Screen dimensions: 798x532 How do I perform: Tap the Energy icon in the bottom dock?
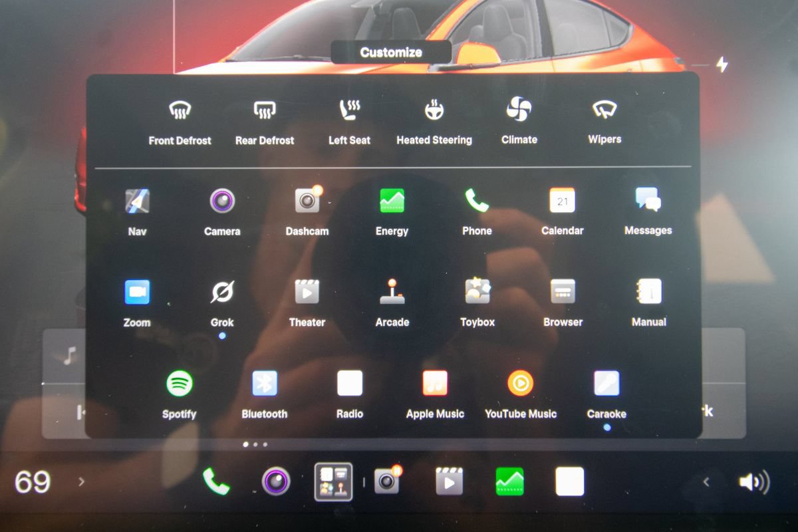509,481
